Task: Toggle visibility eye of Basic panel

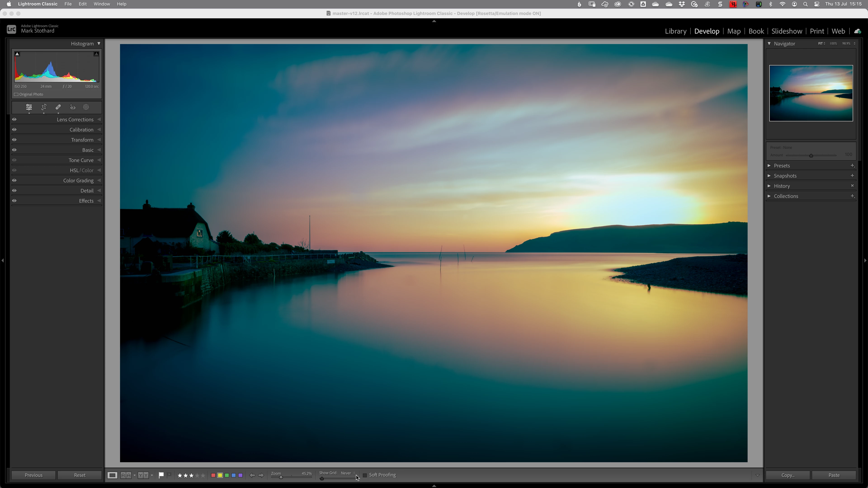Action: click(x=14, y=150)
